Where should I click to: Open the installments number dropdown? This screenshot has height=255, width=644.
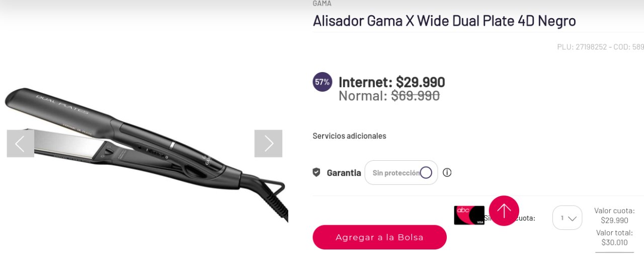567,218
